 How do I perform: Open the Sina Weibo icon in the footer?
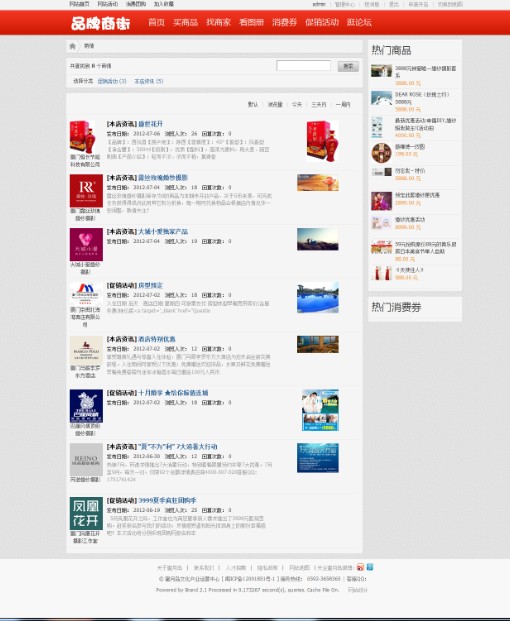coord(360,567)
